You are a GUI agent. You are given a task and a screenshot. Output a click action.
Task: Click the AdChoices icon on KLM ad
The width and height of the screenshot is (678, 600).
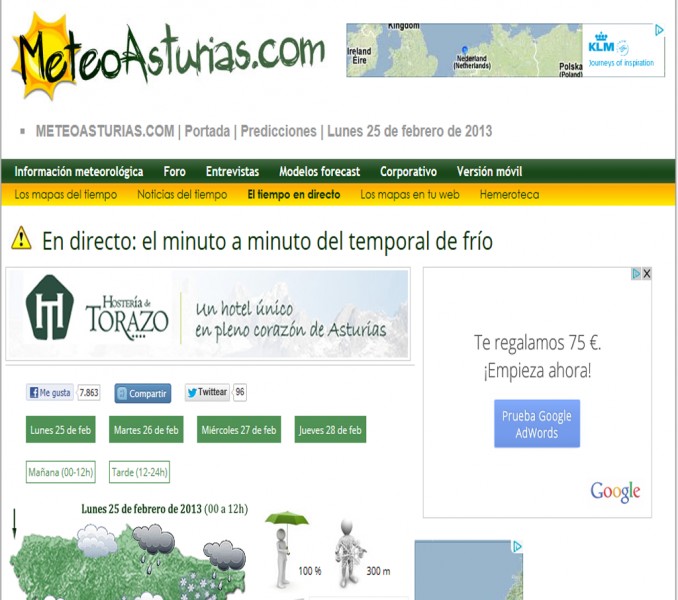[x=659, y=31]
